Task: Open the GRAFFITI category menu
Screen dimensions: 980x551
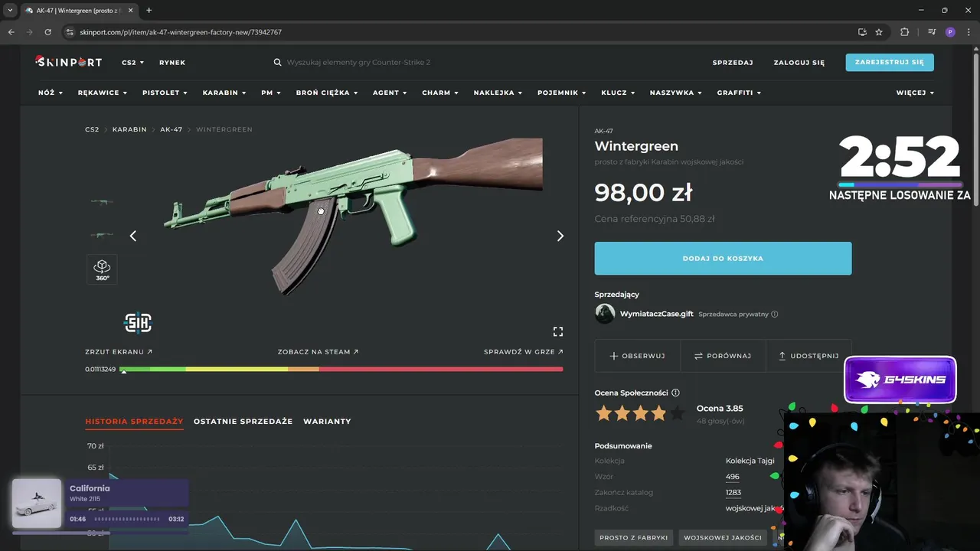Action: click(739, 93)
